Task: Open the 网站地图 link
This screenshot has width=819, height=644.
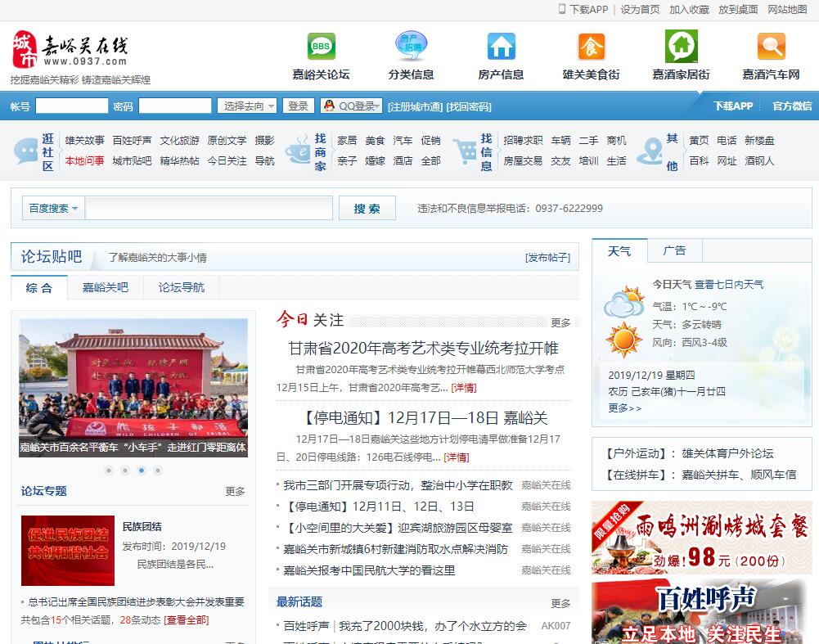Action: pyautogui.click(x=787, y=9)
